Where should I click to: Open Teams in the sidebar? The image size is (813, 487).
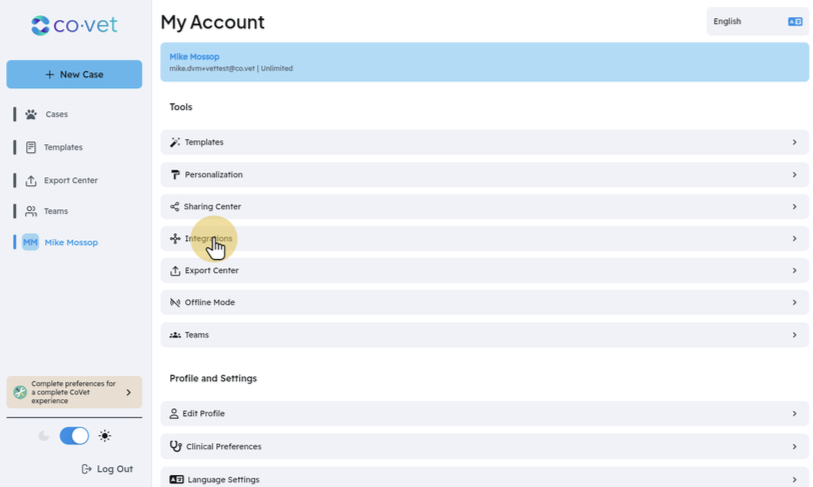(55, 211)
